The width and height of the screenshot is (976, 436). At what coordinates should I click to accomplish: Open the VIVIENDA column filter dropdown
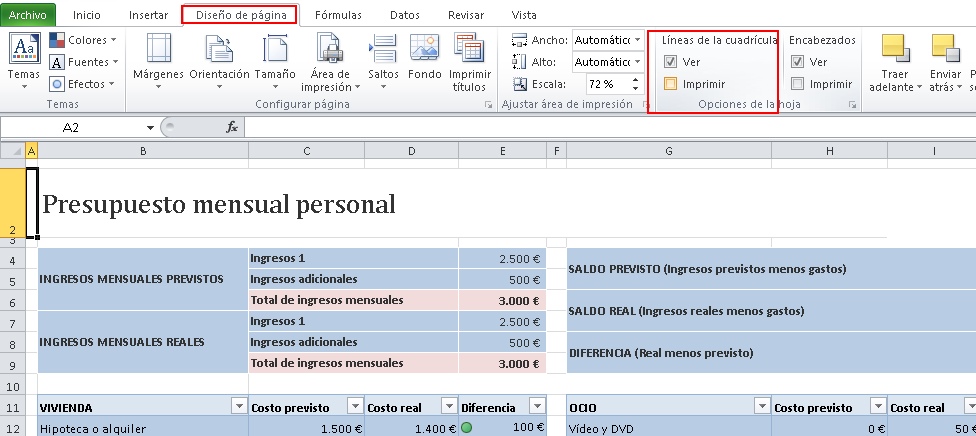click(238, 406)
